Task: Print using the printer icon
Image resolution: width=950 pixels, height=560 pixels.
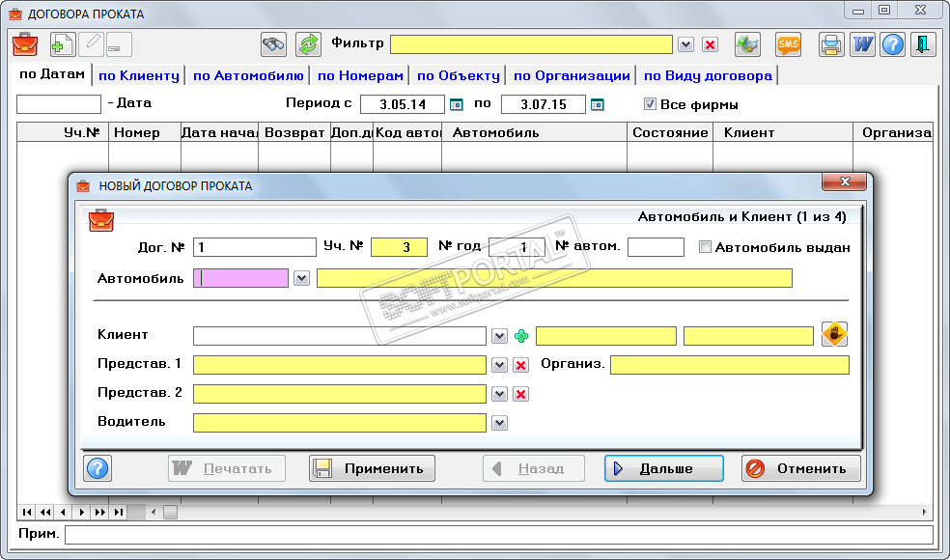Action: (831, 44)
